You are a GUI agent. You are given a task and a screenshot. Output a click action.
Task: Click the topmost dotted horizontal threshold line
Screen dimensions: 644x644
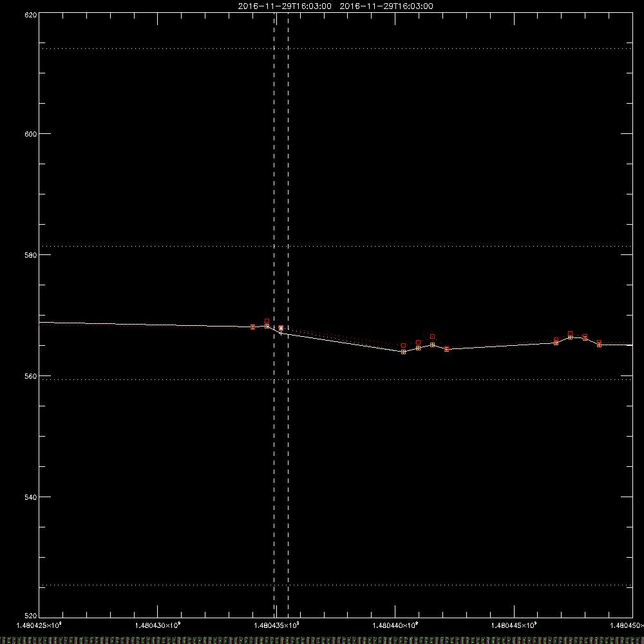click(336, 48)
